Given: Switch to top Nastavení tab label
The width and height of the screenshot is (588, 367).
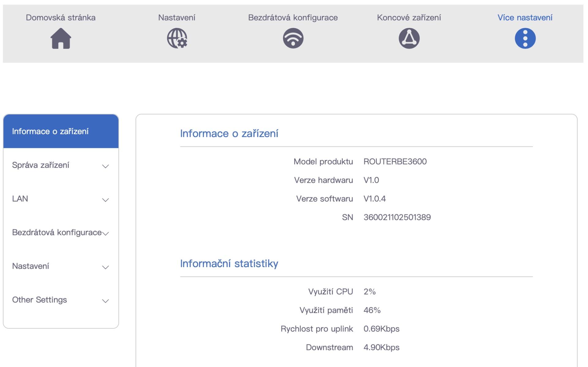Looking at the screenshot, I should (177, 17).
